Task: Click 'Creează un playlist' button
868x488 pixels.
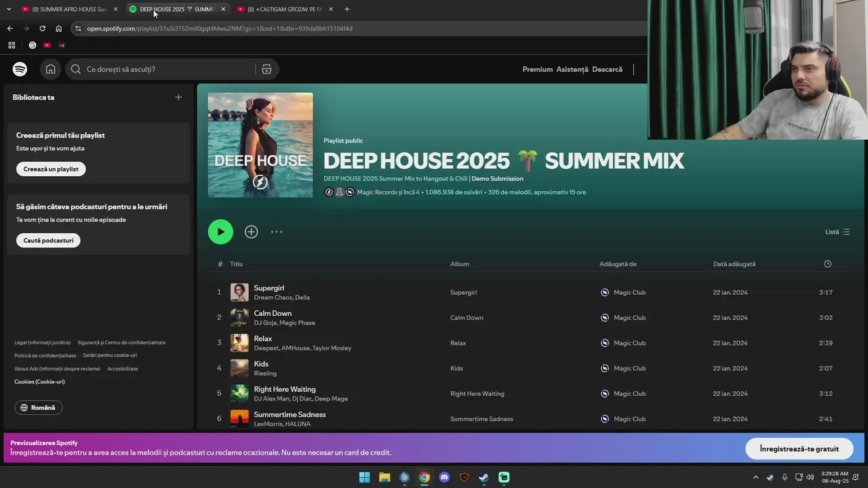Action: pyautogui.click(x=51, y=169)
